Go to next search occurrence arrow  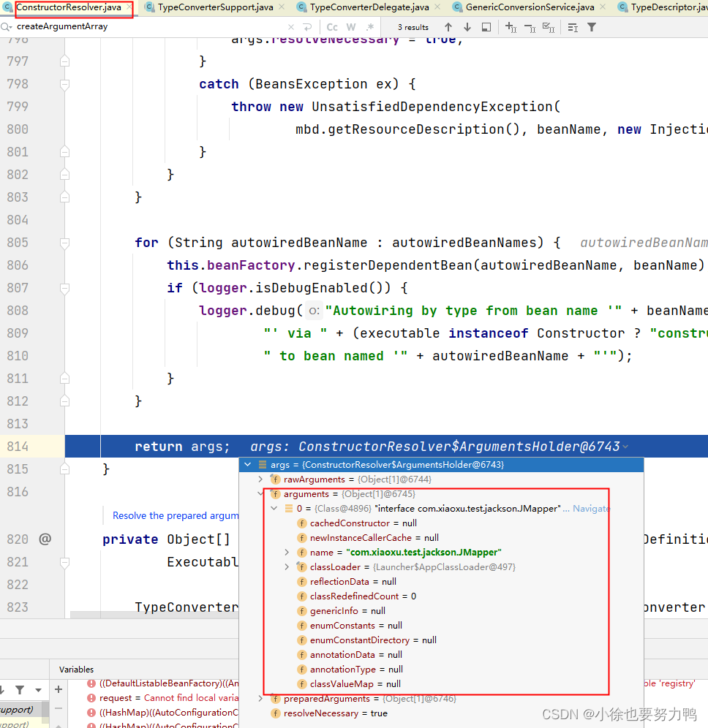(467, 27)
